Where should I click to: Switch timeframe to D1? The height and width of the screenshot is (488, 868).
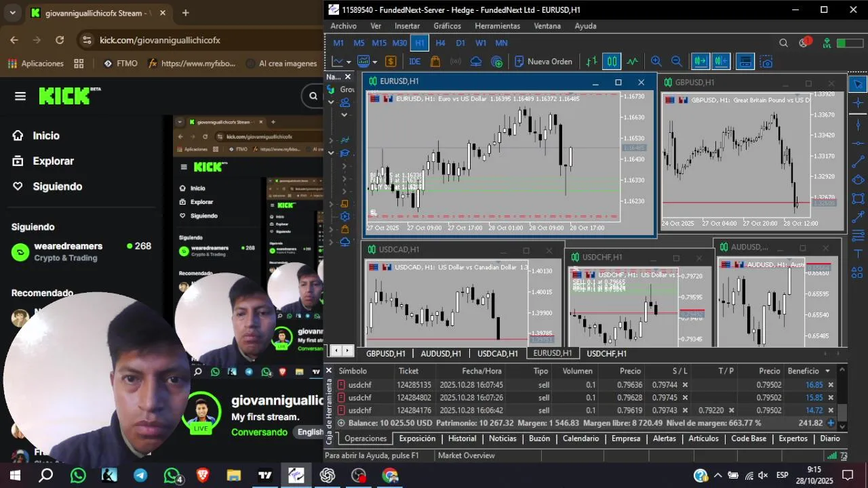click(x=460, y=43)
